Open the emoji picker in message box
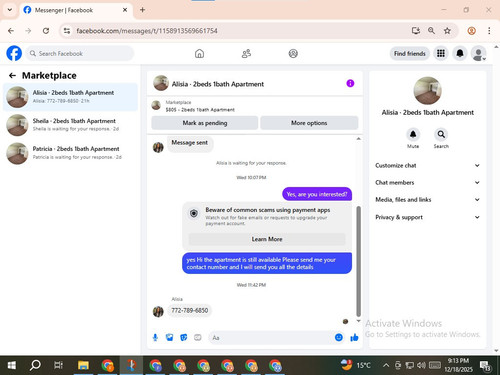Screen dimensions: 500x375 tap(339, 338)
